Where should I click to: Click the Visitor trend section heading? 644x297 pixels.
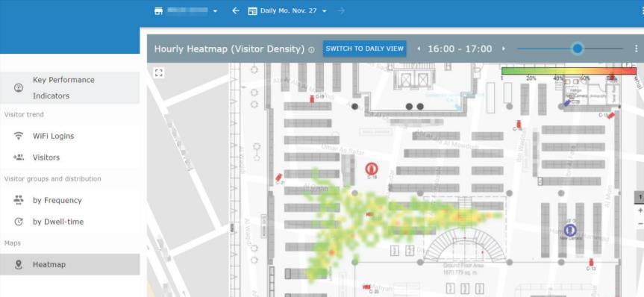click(x=24, y=115)
